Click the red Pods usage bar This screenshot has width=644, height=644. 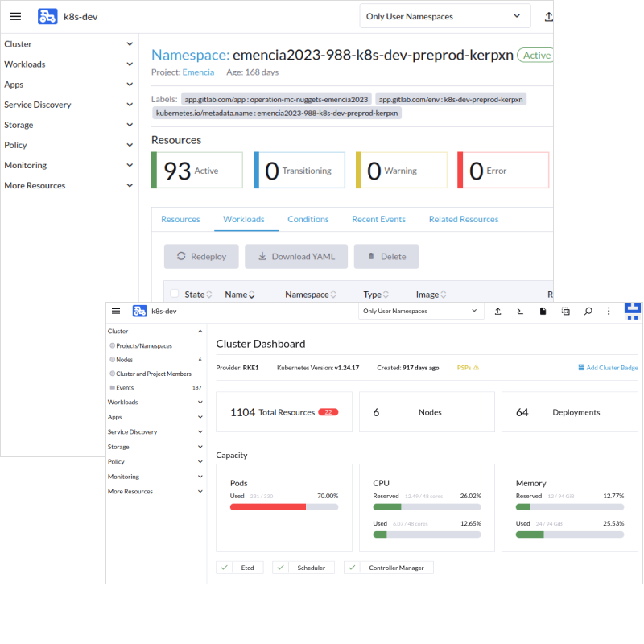[x=267, y=507]
